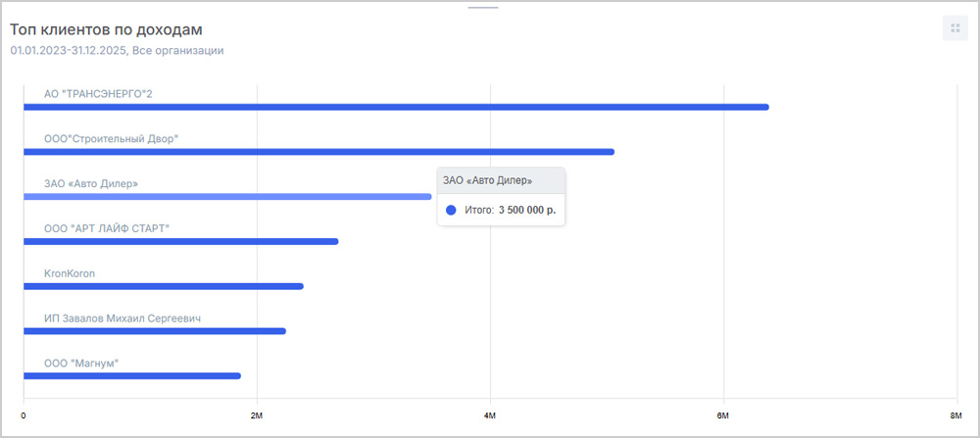
Task: Click the ИП Завалов Михаил Сергеевич bar
Action: pyautogui.click(x=154, y=331)
